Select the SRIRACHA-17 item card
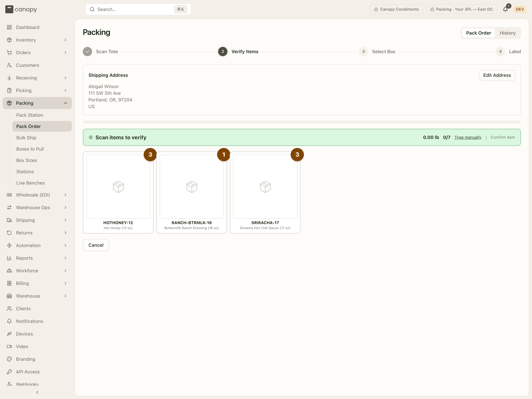 point(265,192)
